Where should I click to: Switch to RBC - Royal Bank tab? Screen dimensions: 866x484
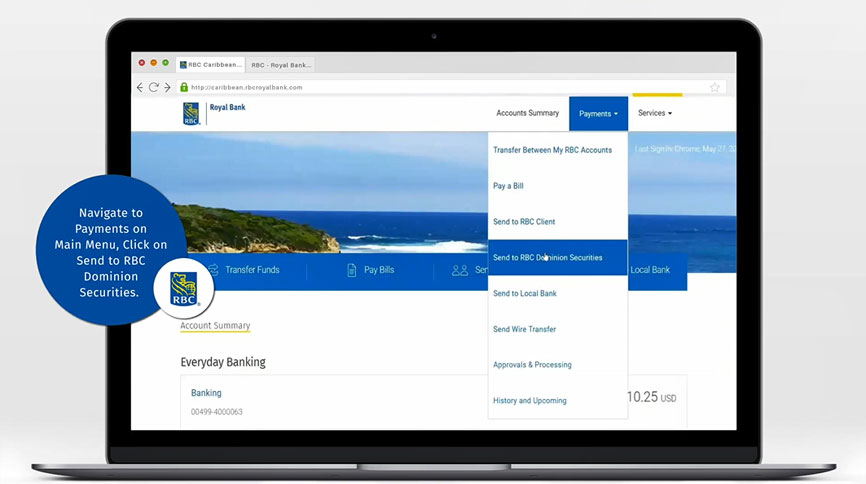[x=281, y=65]
